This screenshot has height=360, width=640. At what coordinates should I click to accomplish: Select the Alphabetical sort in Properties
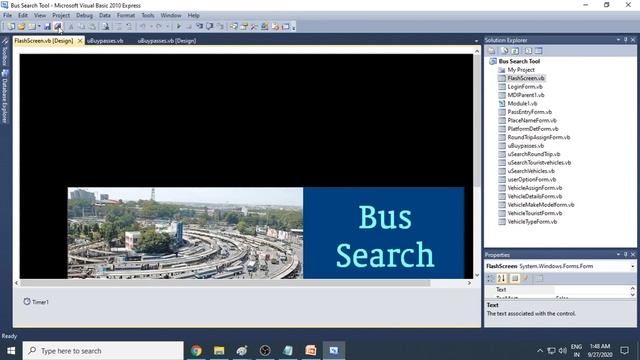pyautogui.click(x=501, y=278)
